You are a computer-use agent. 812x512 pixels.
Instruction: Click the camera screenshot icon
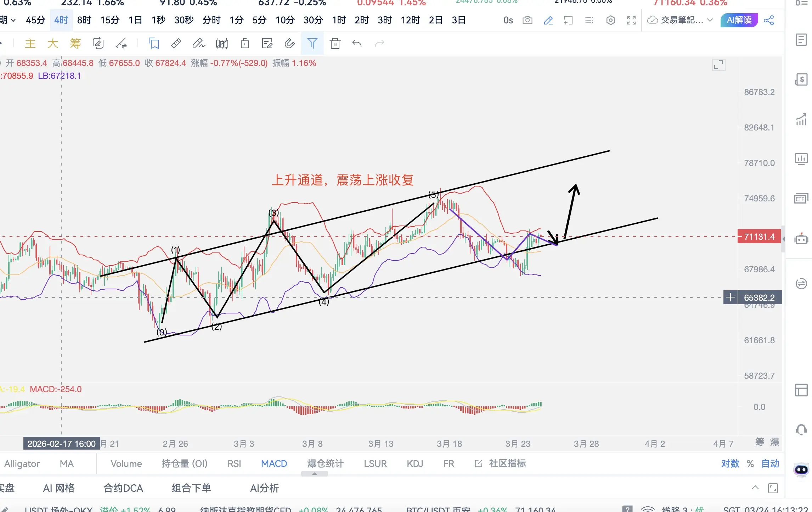pos(527,20)
